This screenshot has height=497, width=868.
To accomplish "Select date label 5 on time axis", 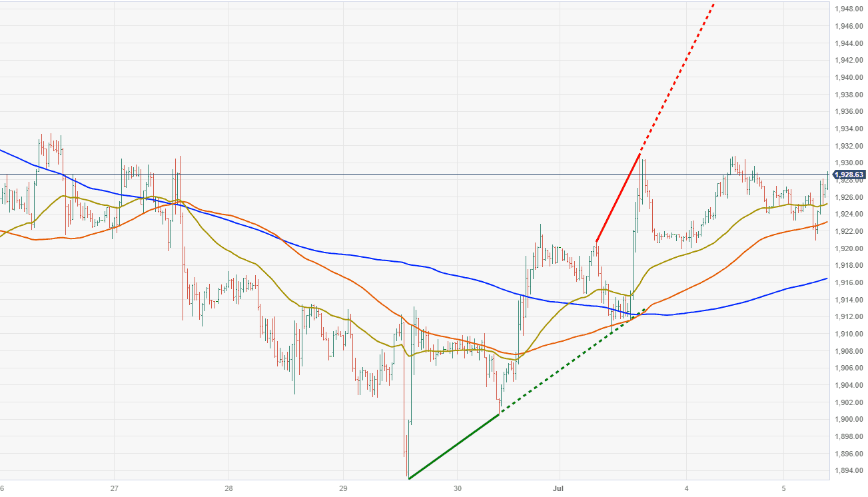I will click(784, 488).
